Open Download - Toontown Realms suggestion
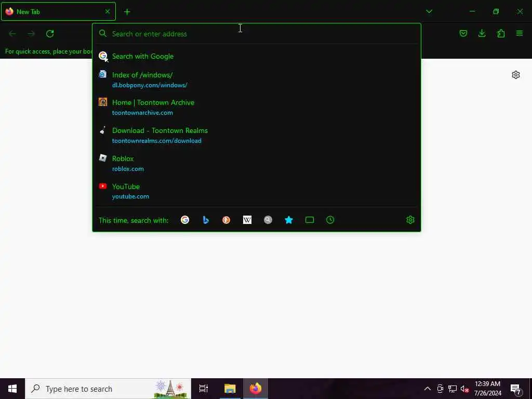Viewport: 532px width, 399px height. point(257,136)
